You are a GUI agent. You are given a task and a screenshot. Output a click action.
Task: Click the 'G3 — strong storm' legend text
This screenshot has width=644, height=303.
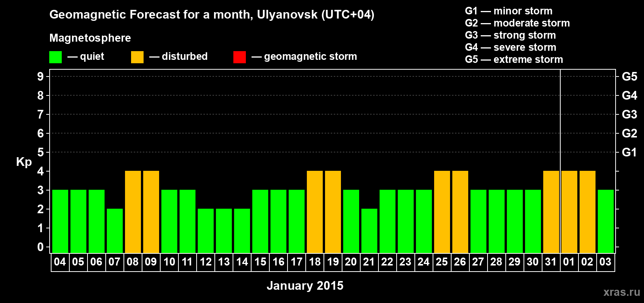[510, 35]
